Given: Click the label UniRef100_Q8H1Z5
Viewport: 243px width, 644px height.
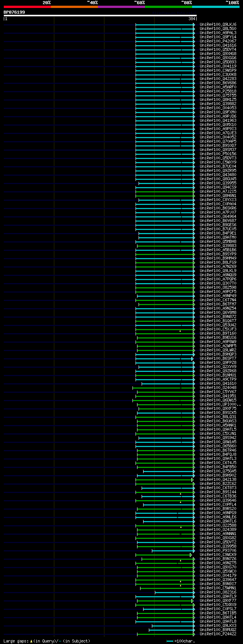Looking at the screenshot, I should pyautogui.click(x=218, y=99).
